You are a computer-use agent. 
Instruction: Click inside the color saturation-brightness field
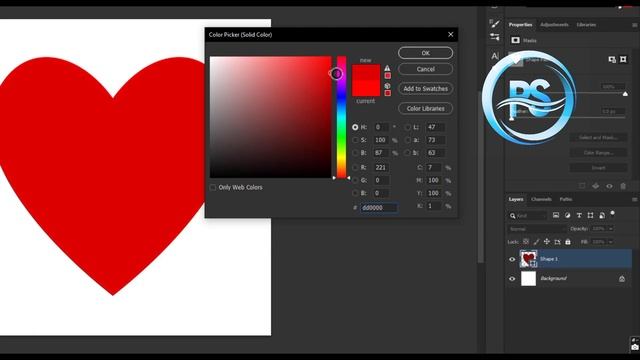click(270, 117)
